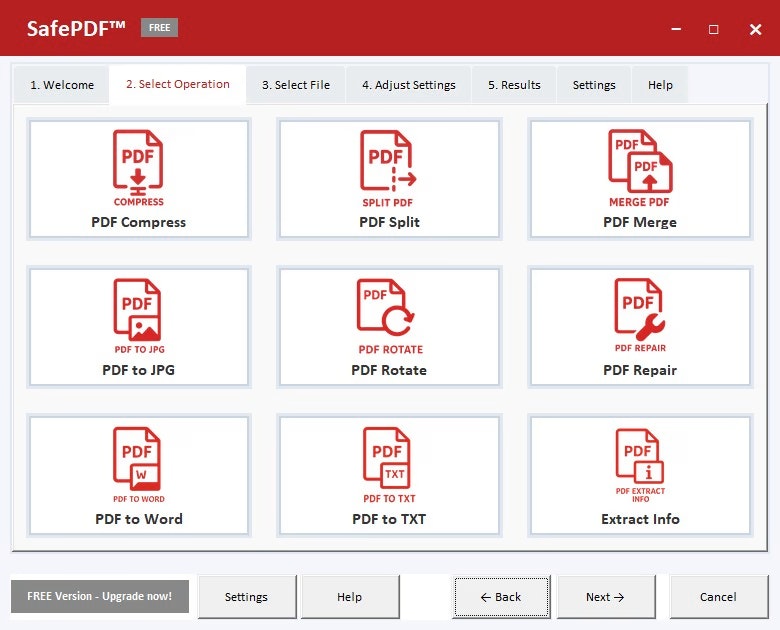Image resolution: width=780 pixels, height=630 pixels.
Task: Select the PDF Compress operation icon
Action: tap(138, 168)
